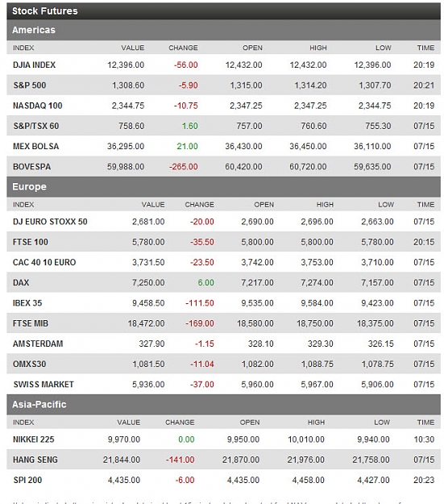Click the Europe section header
This screenshot has height=504, width=444.
point(223,187)
